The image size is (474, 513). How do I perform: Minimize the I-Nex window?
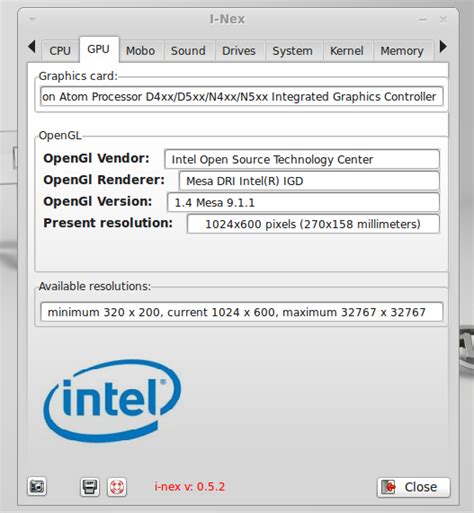[x=423, y=20]
